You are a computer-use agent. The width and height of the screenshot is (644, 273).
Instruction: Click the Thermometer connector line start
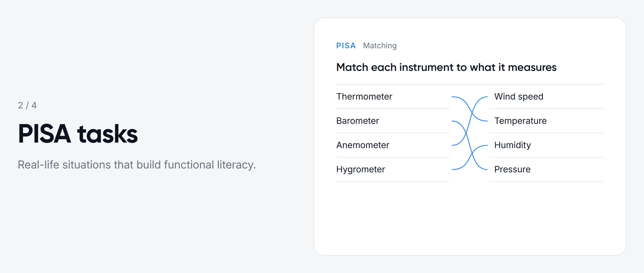pyautogui.click(x=453, y=97)
